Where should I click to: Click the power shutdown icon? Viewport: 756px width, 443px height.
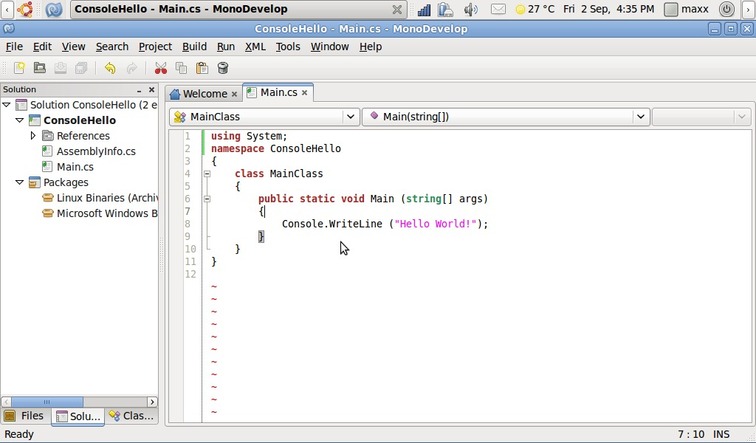click(x=727, y=9)
